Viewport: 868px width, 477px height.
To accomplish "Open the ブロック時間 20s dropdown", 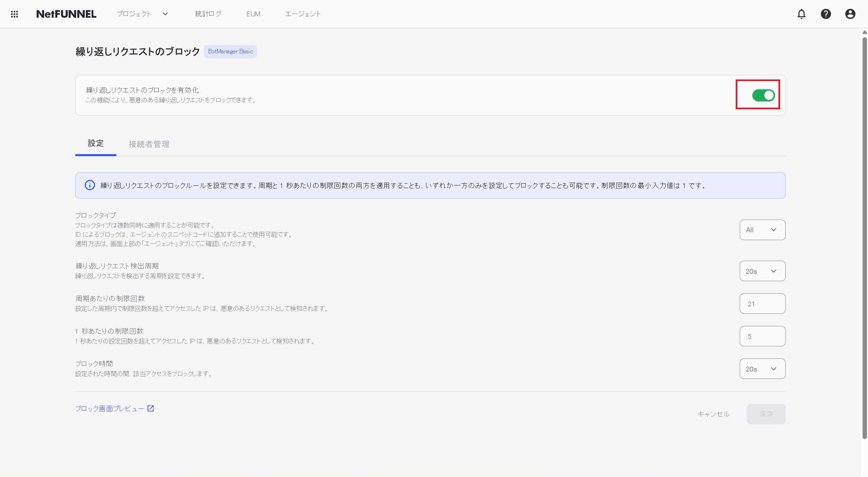I will point(762,369).
